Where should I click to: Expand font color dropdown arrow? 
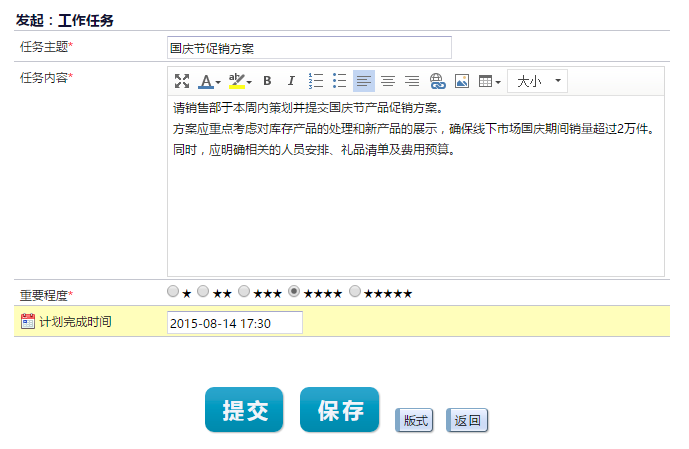coord(218,82)
